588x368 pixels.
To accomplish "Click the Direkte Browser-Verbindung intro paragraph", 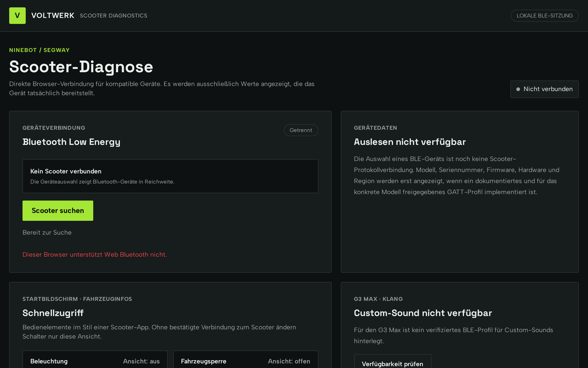I will click(162, 88).
